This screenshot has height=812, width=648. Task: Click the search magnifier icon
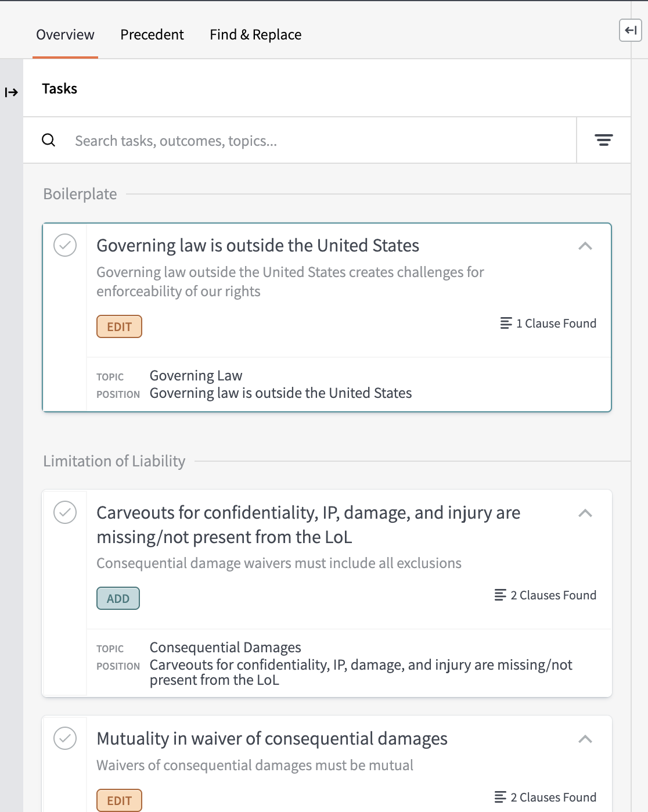49,140
